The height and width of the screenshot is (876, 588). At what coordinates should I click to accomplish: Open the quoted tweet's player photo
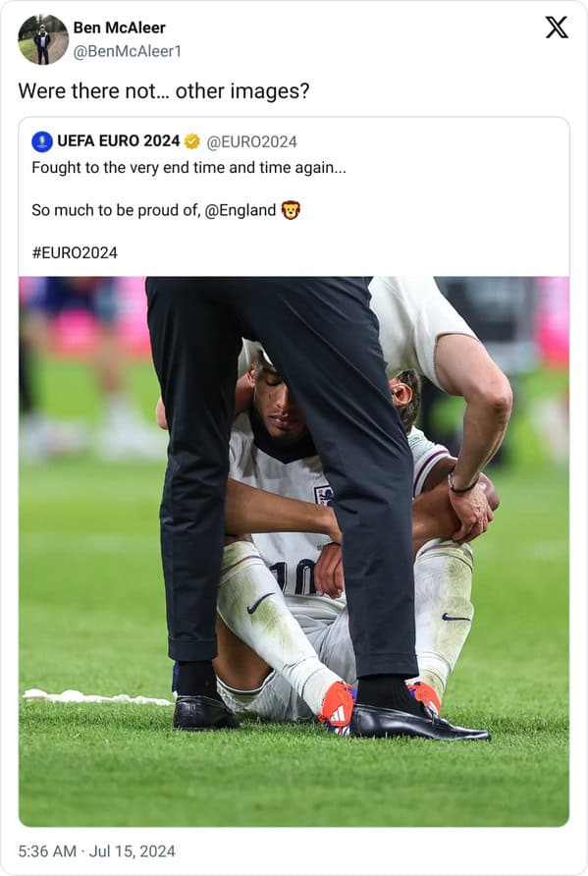click(x=294, y=551)
